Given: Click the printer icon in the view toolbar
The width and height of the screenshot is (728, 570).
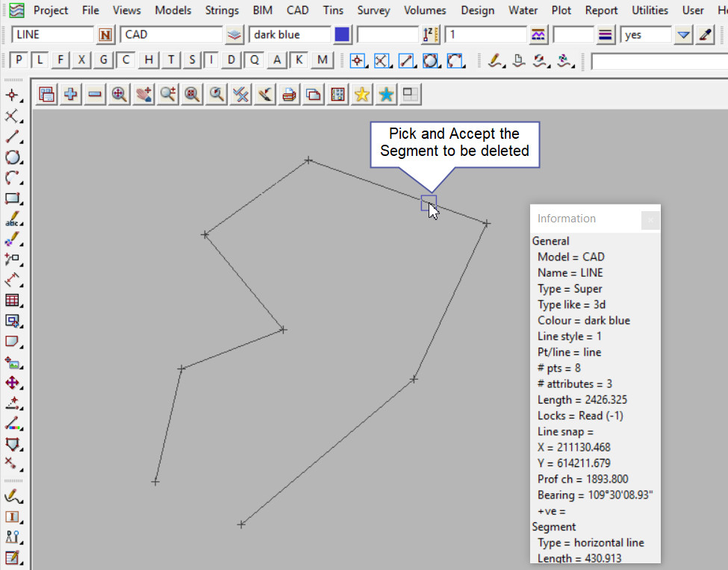Looking at the screenshot, I should click(x=289, y=94).
